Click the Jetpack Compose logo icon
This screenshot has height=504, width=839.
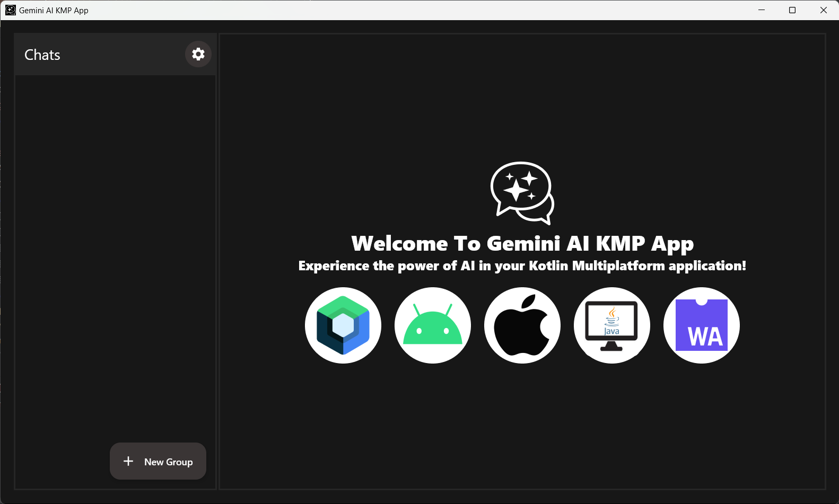tap(343, 325)
